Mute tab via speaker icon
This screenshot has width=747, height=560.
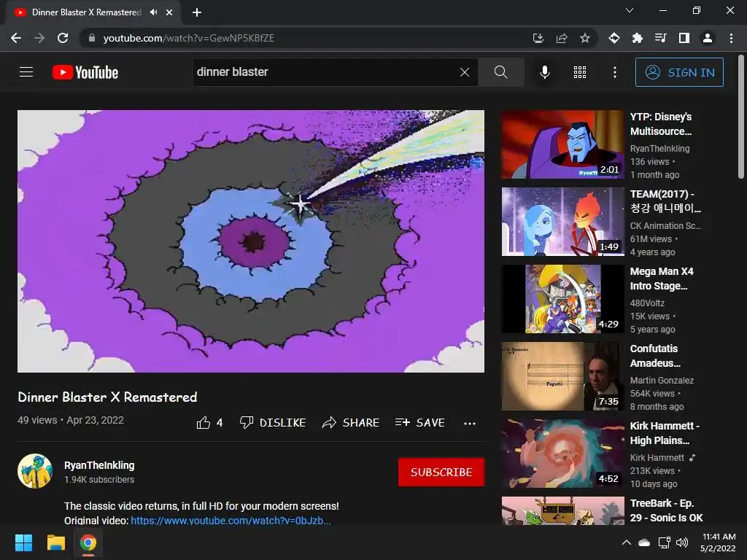click(153, 12)
